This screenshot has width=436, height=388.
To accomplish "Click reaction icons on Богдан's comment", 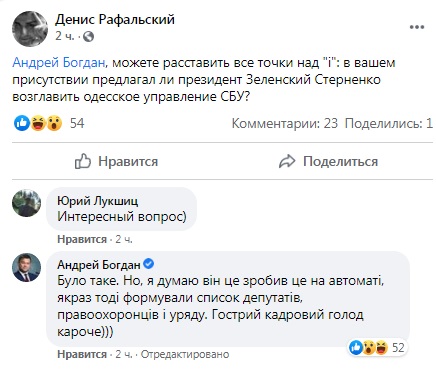I will point(369,348).
